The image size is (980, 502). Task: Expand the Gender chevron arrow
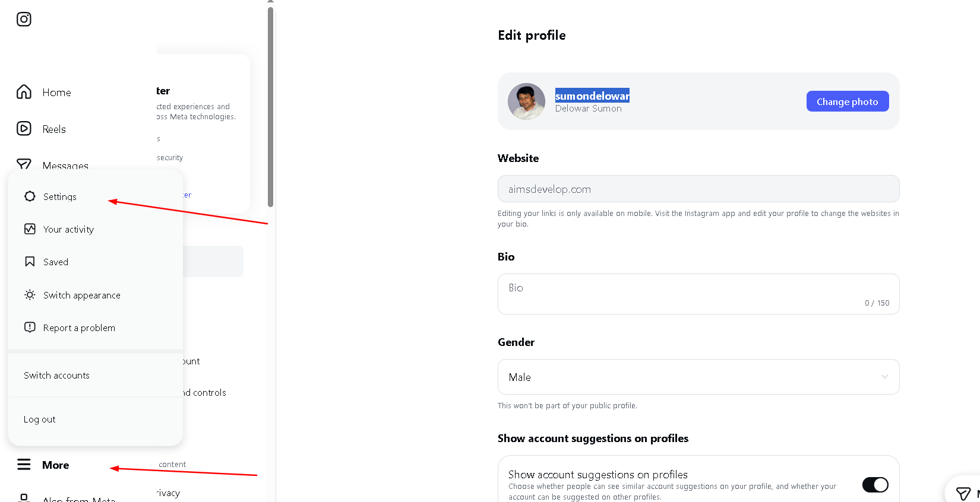[884, 377]
